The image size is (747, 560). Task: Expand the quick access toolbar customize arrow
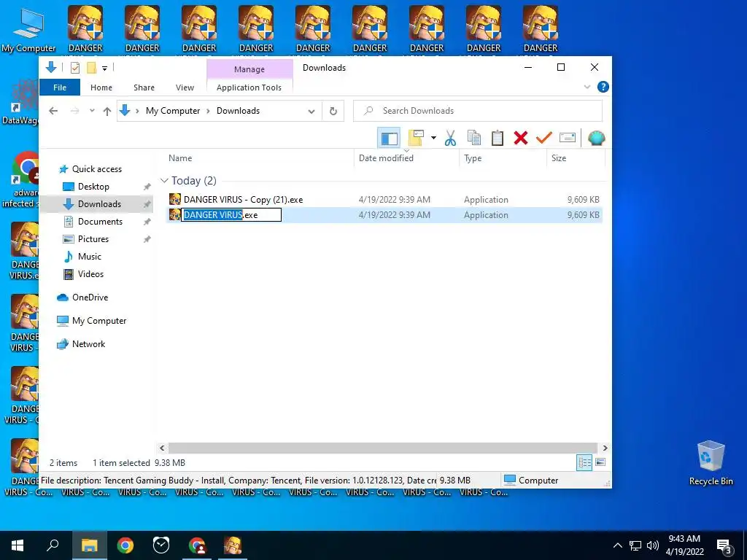tap(104, 68)
